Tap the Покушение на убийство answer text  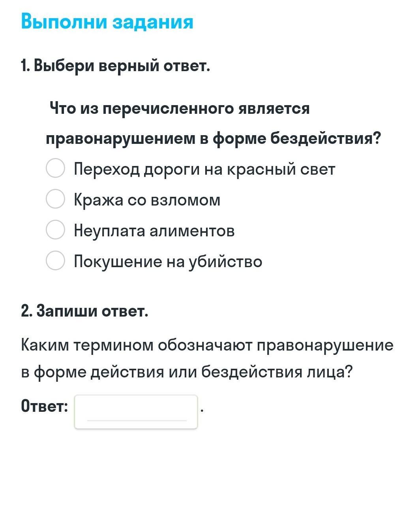coord(168,262)
